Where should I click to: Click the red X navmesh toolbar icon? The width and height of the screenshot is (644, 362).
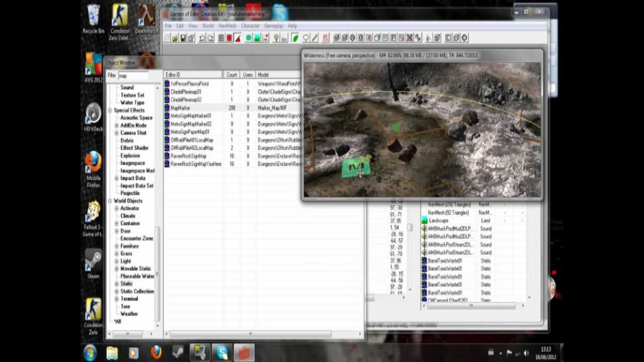pyautogui.click(x=410, y=38)
